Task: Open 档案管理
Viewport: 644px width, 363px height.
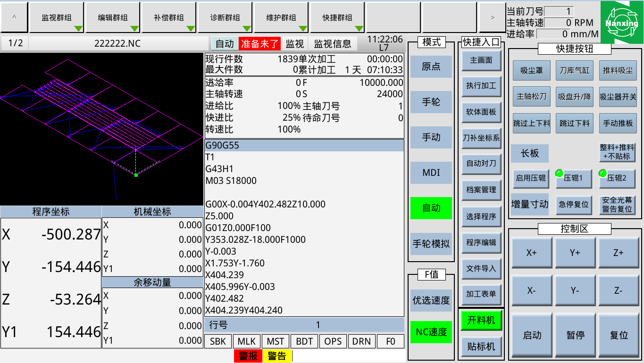Action: pos(481,190)
